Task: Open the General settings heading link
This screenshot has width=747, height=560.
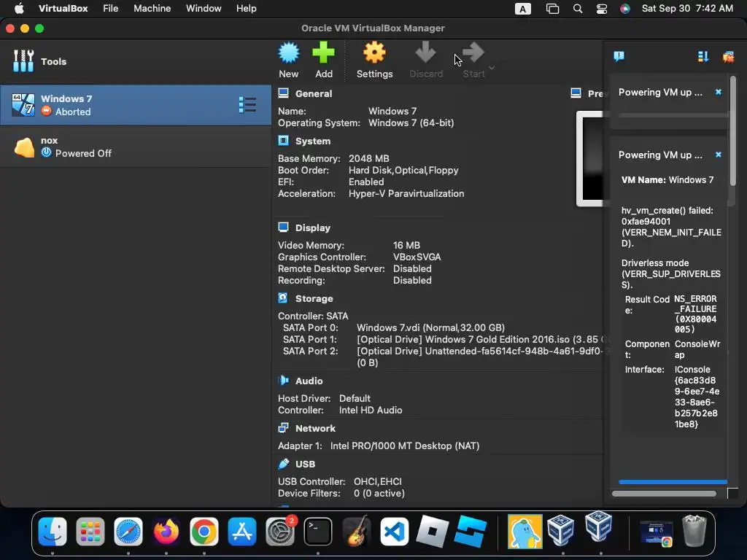Action: tap(314, 94)
